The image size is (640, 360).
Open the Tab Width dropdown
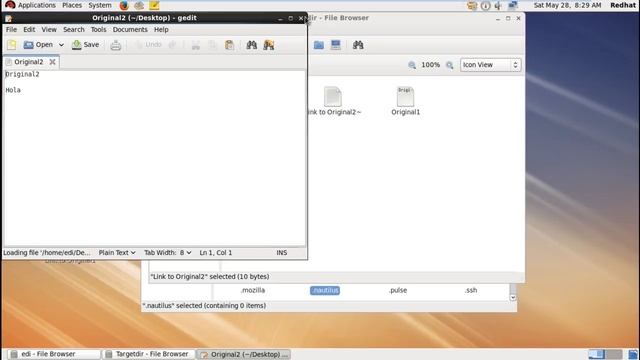[x=167, y=253]
